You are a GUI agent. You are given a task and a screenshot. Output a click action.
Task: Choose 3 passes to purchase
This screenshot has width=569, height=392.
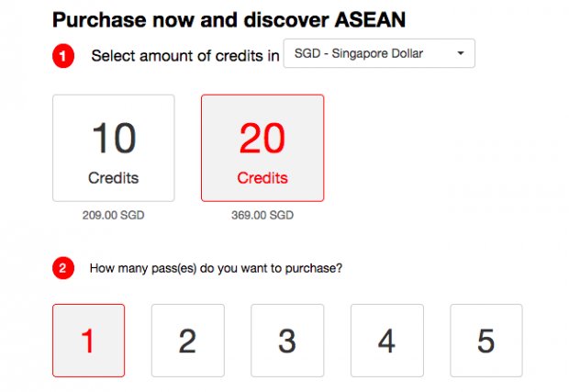point(287,341)
